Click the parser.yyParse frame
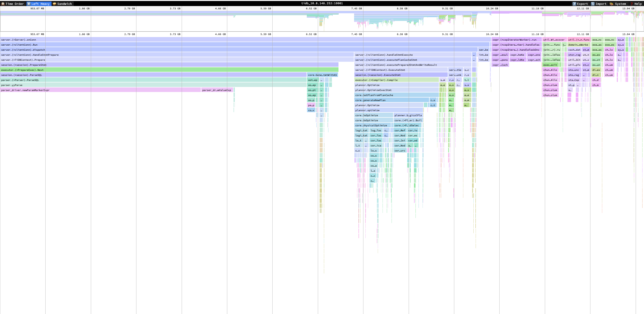Image resolution: width=644 pixels, height=314 pixels. [x=153, y=85]
